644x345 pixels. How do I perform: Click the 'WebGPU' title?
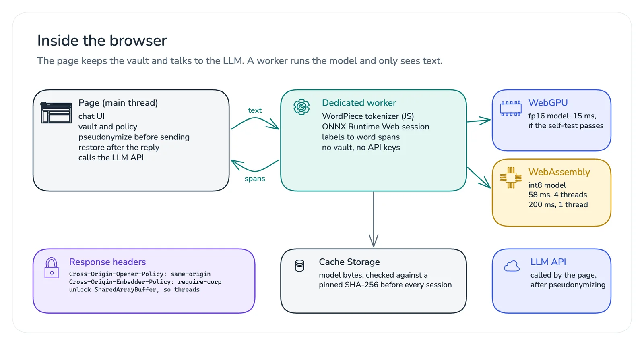coord(548,103)
